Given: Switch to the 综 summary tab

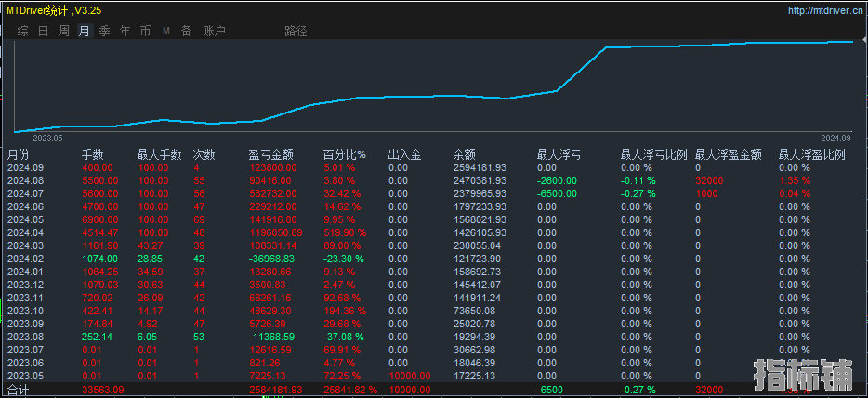Looking at the screenshot, I should [x=22, y=31].
